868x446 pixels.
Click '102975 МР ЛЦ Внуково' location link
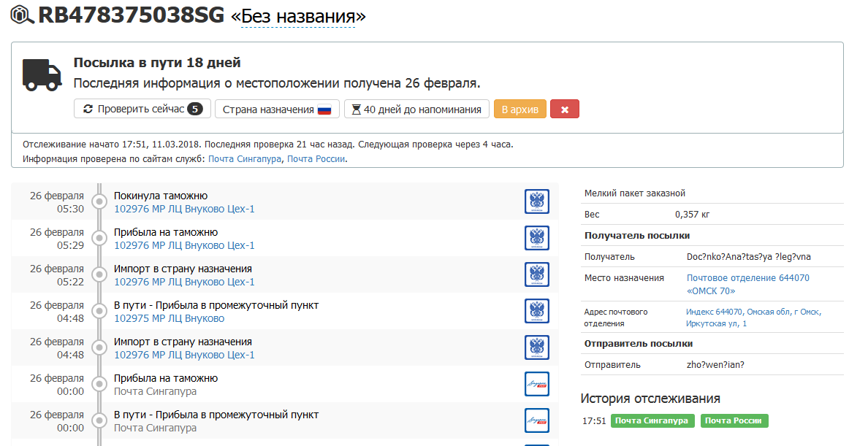[169, 318]
